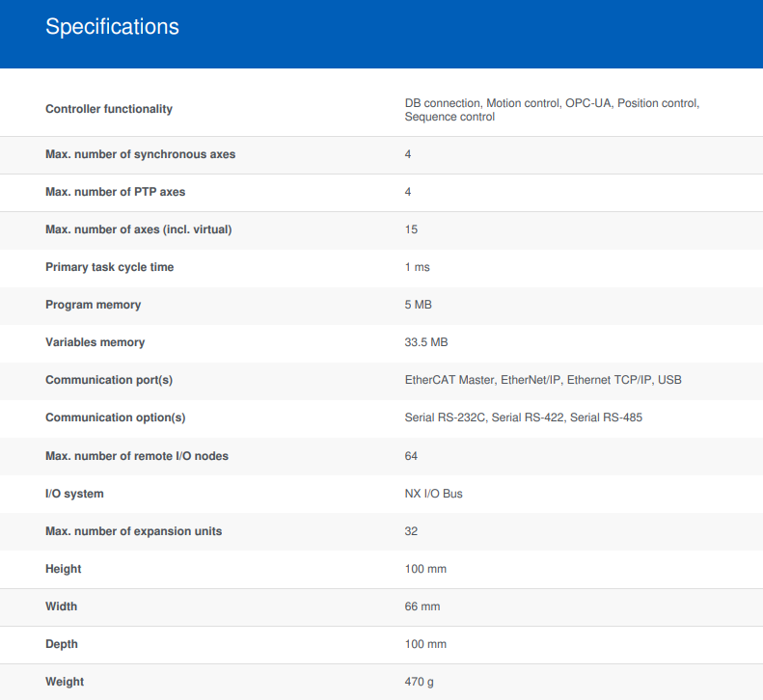
Task: Select Primary task cycle time label
Action: (110, 267)
